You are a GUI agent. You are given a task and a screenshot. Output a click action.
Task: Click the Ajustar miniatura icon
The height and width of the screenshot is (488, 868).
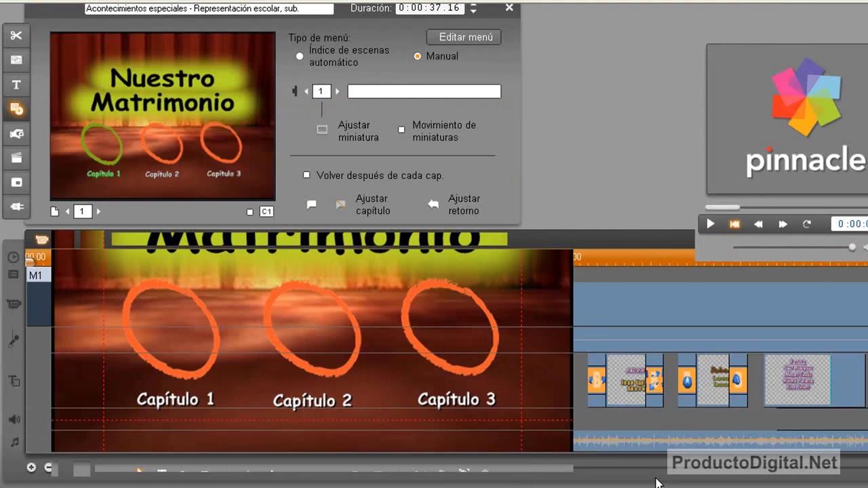tap(322, 129)
